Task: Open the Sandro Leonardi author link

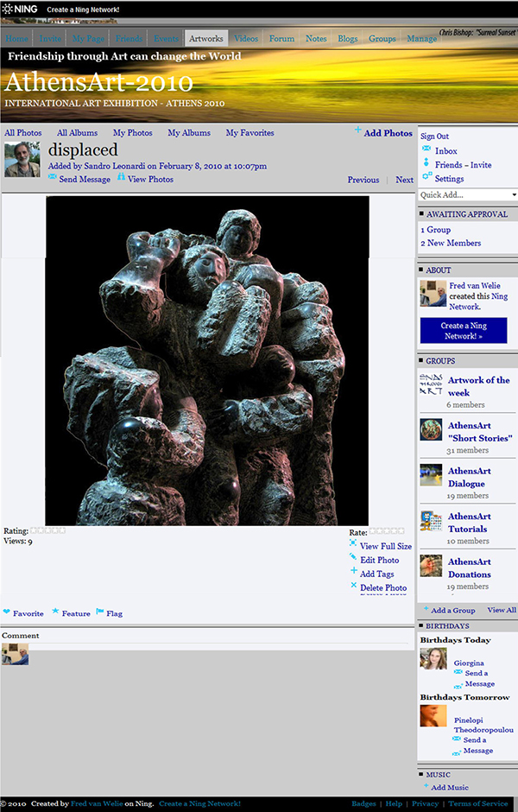Action: pos(114,166)
